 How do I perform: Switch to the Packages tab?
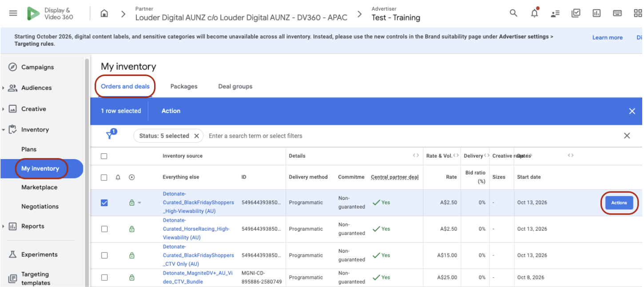coord(184,87)
